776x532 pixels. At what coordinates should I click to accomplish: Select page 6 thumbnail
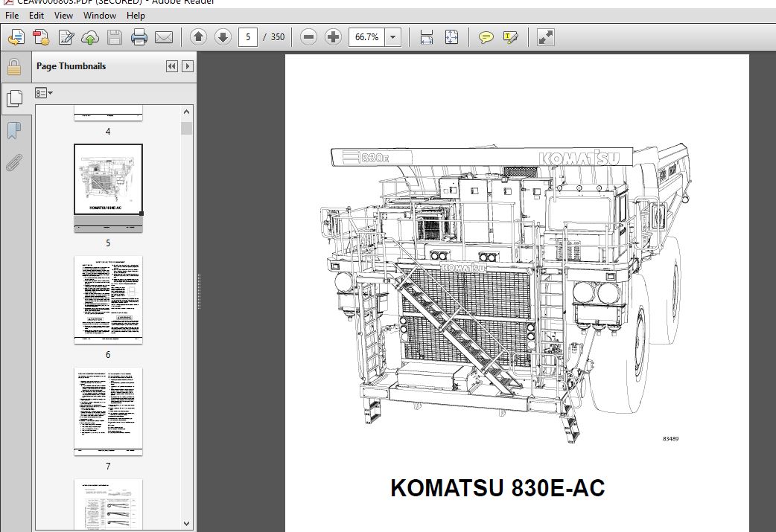tap(108, 300)
